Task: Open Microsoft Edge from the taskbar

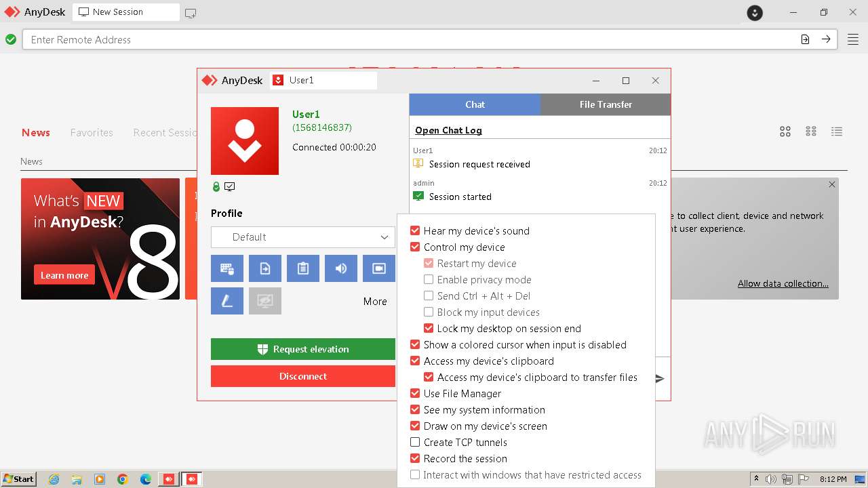Action: tap(146, 479)
